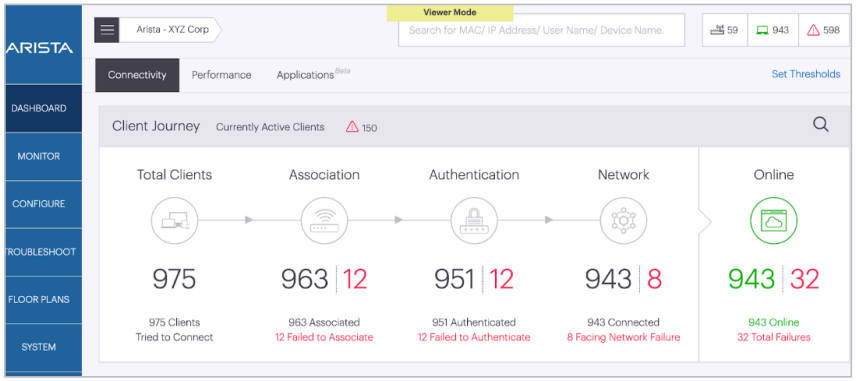
Task: Click 12 Failed to Authenticate link
Action: (474, 337)
